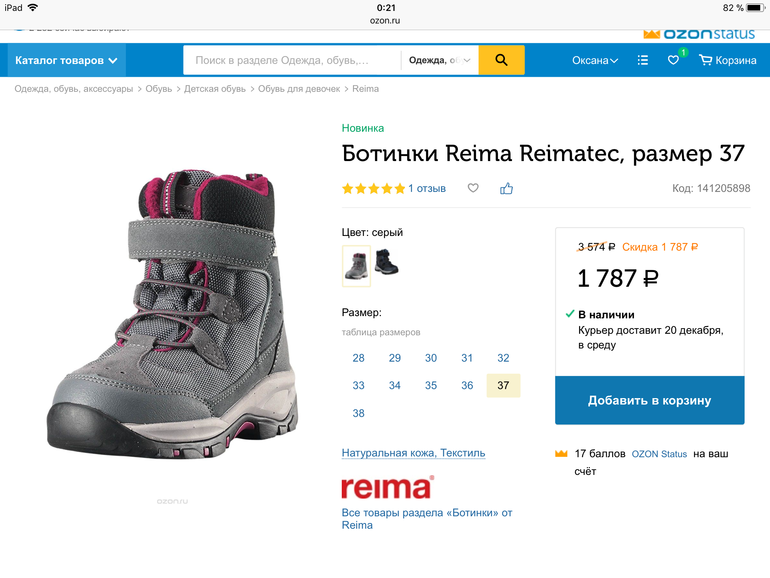Viewport: 770px width, 578px height.
Task: Open the search category dropdown Одежда
Action: pyautogui.click(x=439, y=61)
